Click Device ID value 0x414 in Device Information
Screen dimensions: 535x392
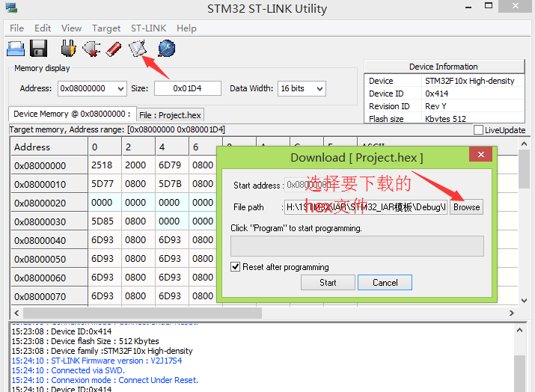437,94
